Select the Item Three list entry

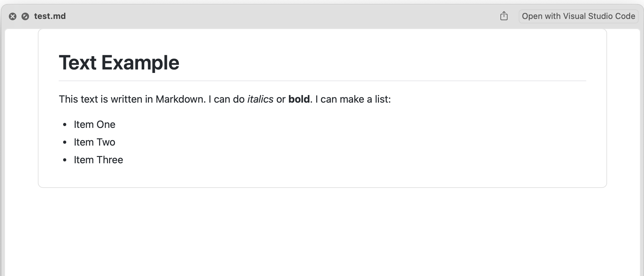click(98, 160)
